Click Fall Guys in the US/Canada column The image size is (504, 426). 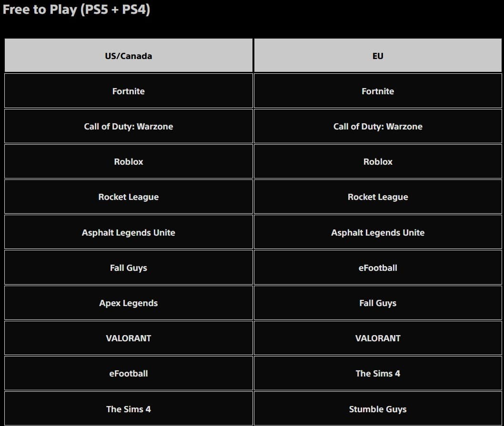click(x=129, y=267)
